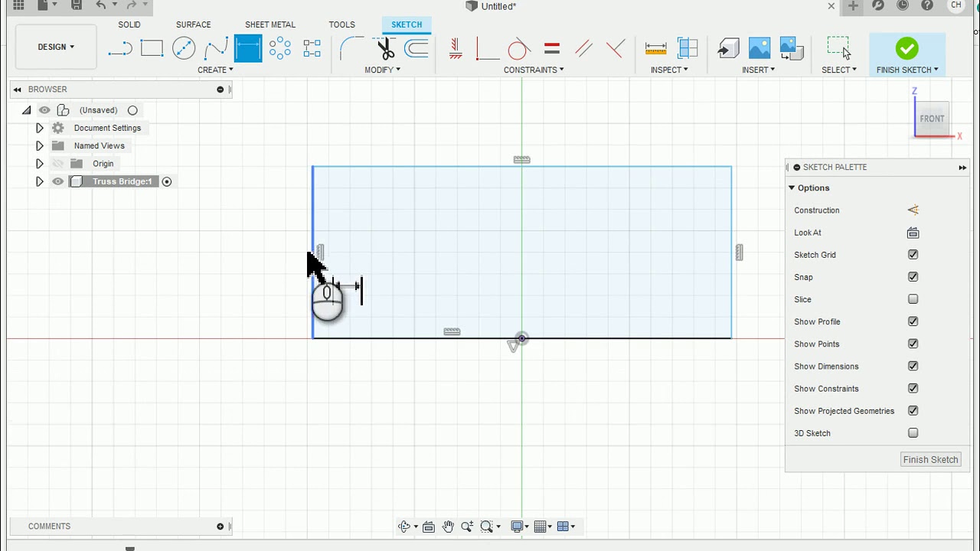Screen dimensions: 980x551
Task: Apply the Tangent constraint
Action: pos(518,49)
